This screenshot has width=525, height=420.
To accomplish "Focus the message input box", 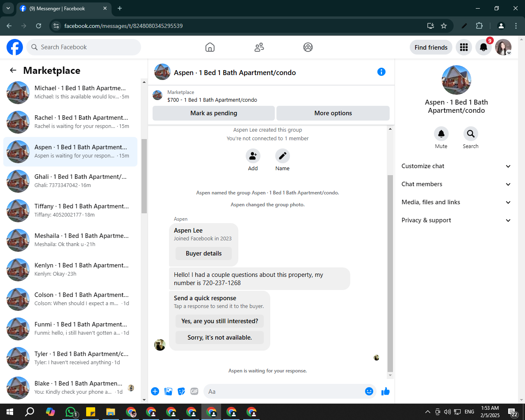I will [285, 391].
